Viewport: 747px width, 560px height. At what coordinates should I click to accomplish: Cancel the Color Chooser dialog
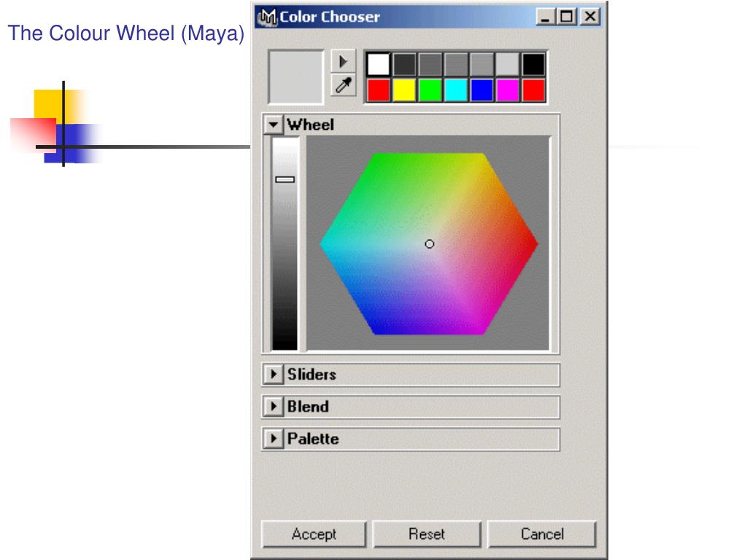tap(542, 534)
